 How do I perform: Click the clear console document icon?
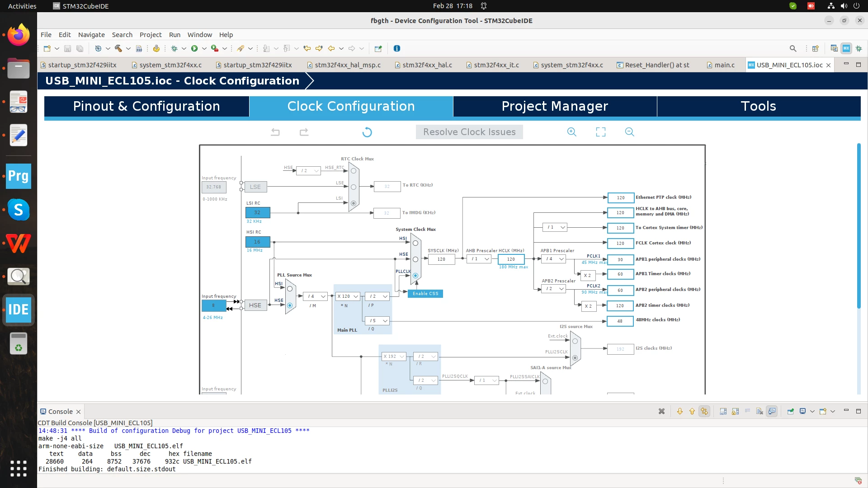coord(759,411)
